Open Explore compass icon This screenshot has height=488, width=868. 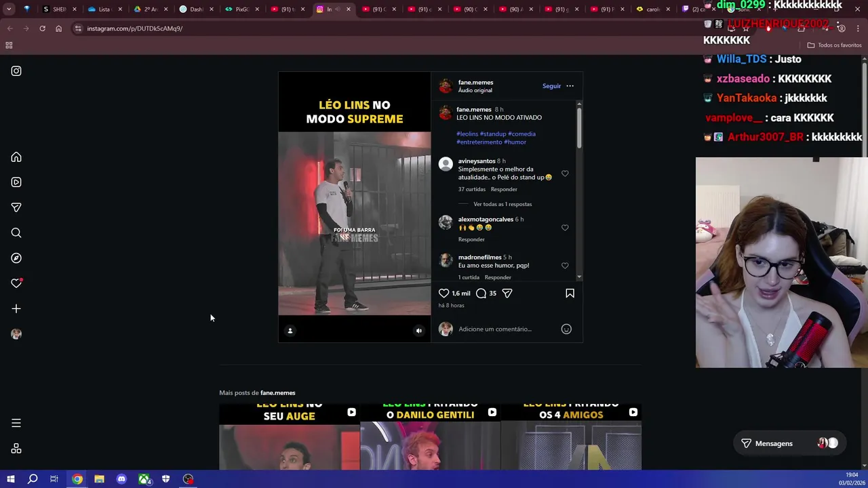[16, 258]
